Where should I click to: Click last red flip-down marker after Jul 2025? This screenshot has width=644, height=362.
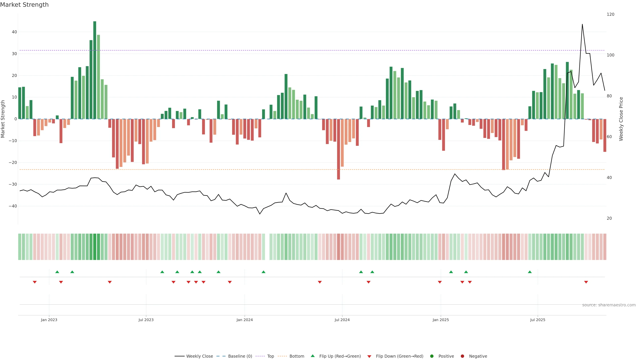(x=586, y=282)
